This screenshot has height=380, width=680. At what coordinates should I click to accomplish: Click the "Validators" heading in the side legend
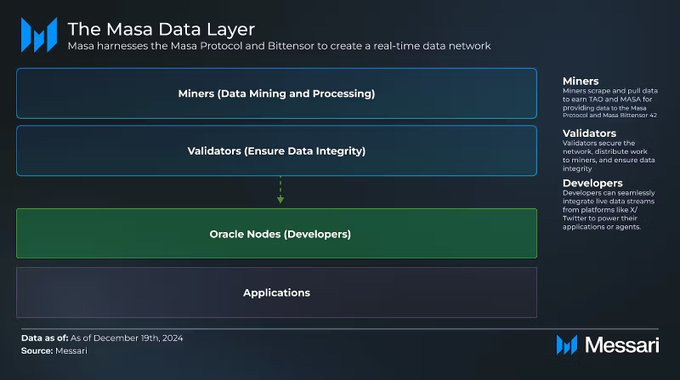coord(589,133)
